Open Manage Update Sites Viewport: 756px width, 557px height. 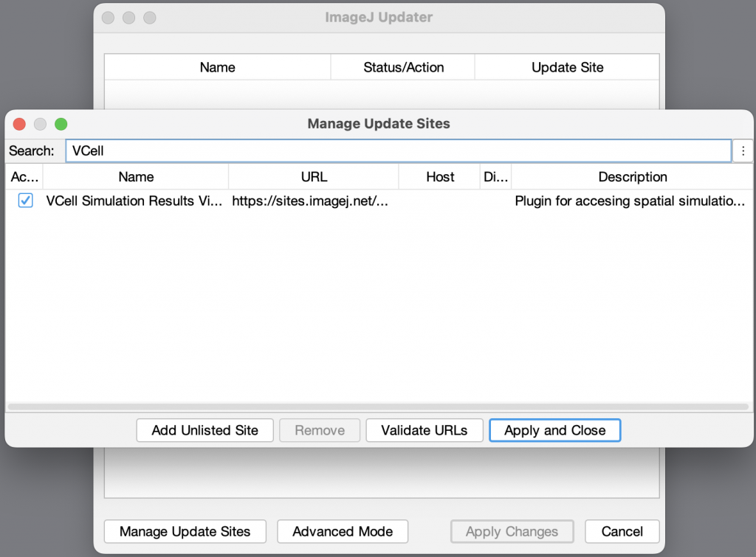click(x=185, y=531)
